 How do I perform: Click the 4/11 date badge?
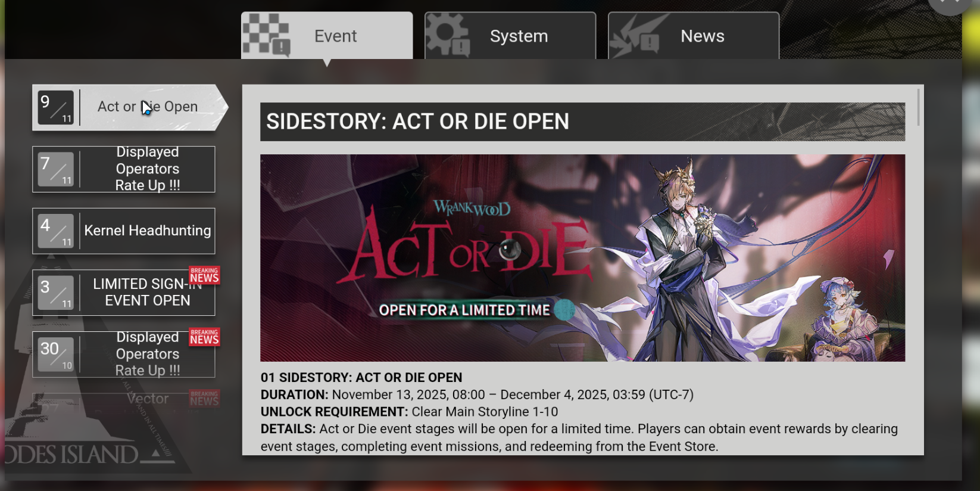click(56, 231)
